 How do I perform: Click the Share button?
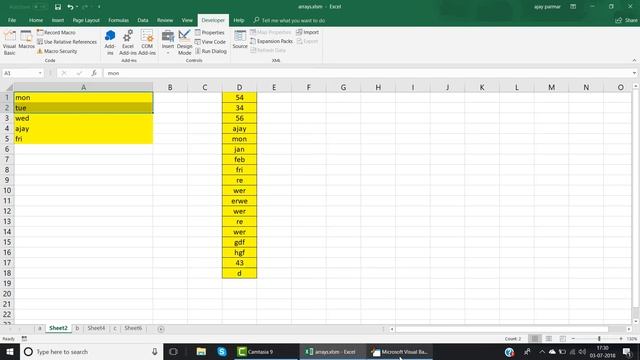point(627,20)
